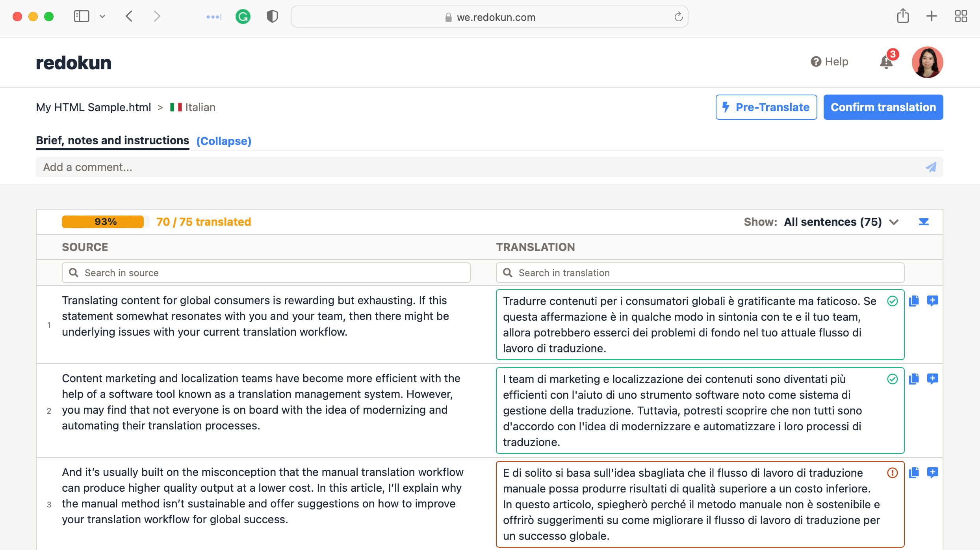Click the green checkmark icon on sentence 2
This screenshot has width=980, height=550.
coord(893,378)
